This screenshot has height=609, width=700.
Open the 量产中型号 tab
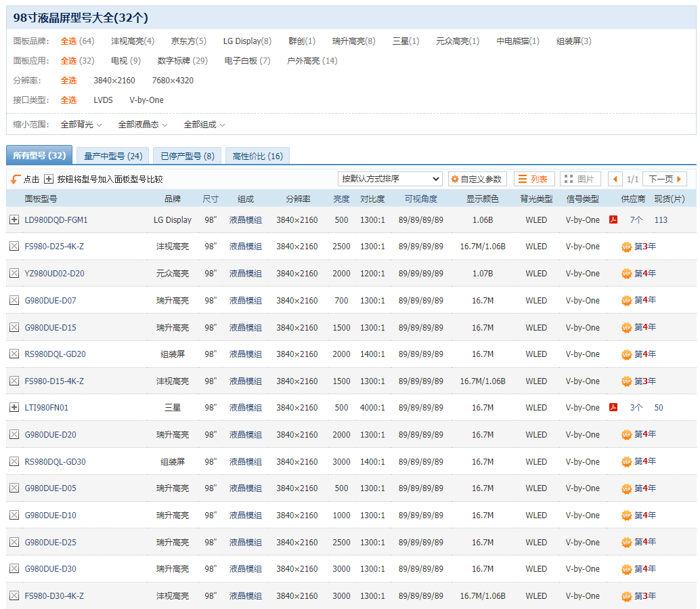112,155
